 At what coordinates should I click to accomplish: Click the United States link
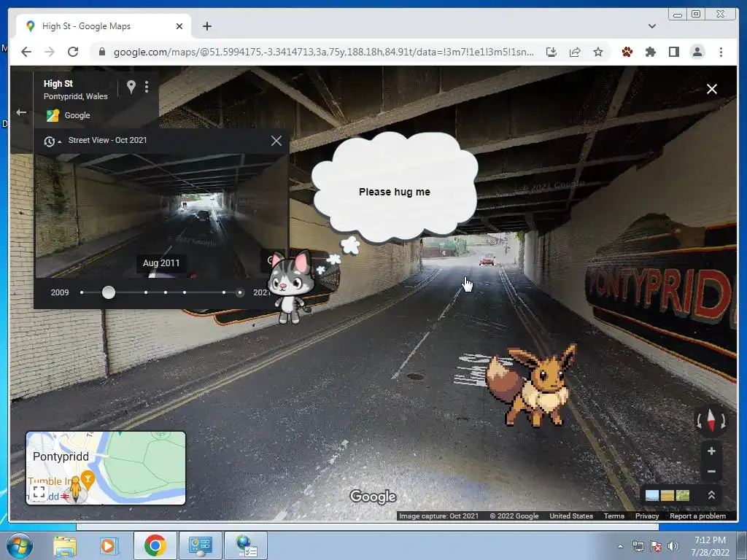click(x=570, y=516)
